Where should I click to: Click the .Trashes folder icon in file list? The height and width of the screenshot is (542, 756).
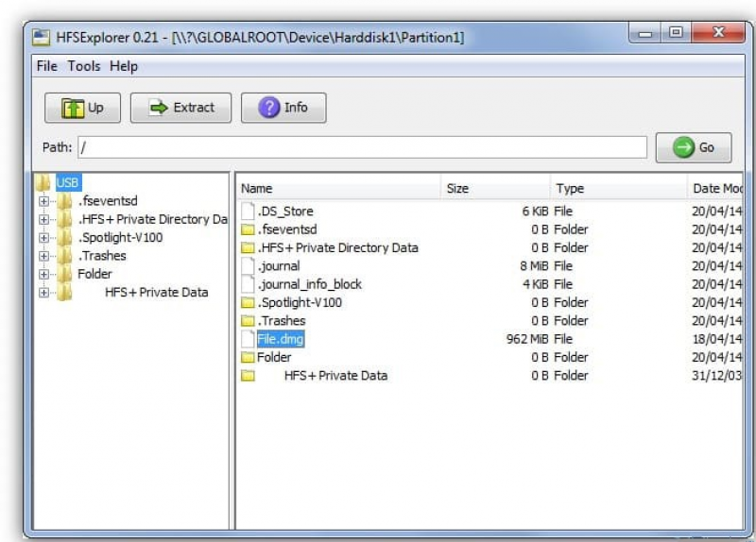pos(248,321)
